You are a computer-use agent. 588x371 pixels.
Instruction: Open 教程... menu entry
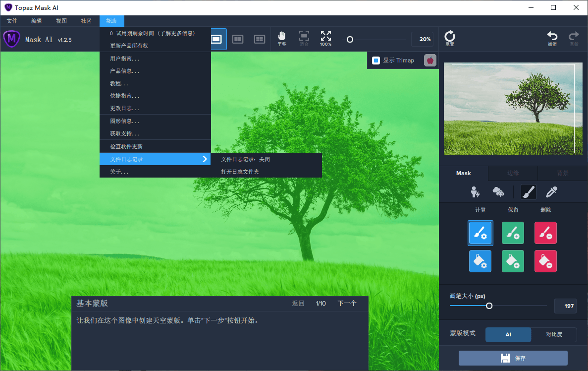tap(155, 83)
